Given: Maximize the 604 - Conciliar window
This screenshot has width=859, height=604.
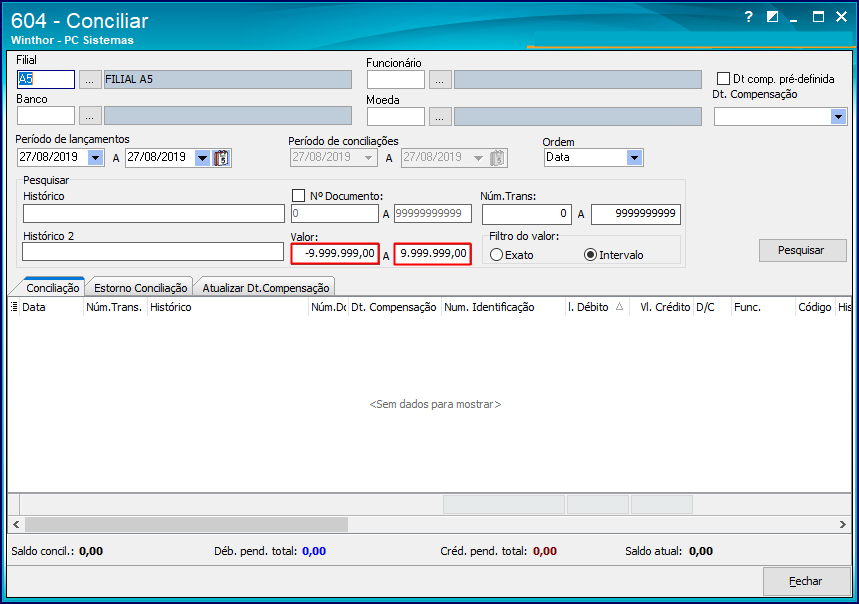Looking at the screenshot, I should point(818,17).
